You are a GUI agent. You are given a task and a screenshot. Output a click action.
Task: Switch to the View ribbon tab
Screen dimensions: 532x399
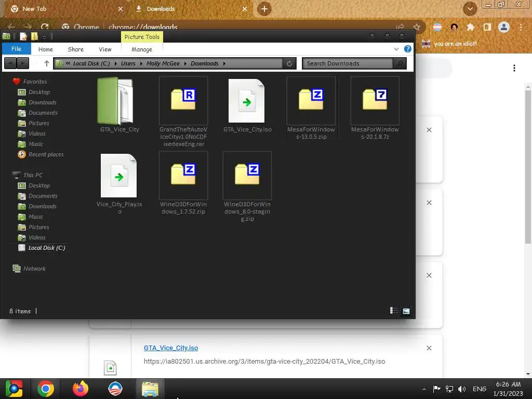(105, 49)
